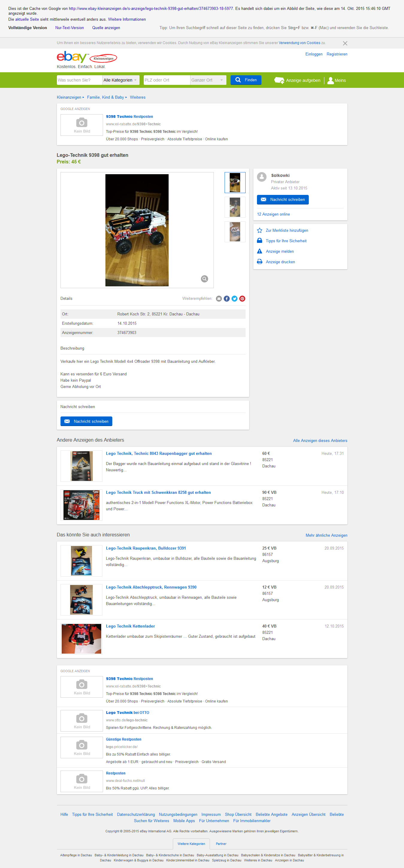This screenshot has width=404, height=868.
Task: Click Alle Anzeigen dieses Anbieters link
Action: (x=320, y=441)
